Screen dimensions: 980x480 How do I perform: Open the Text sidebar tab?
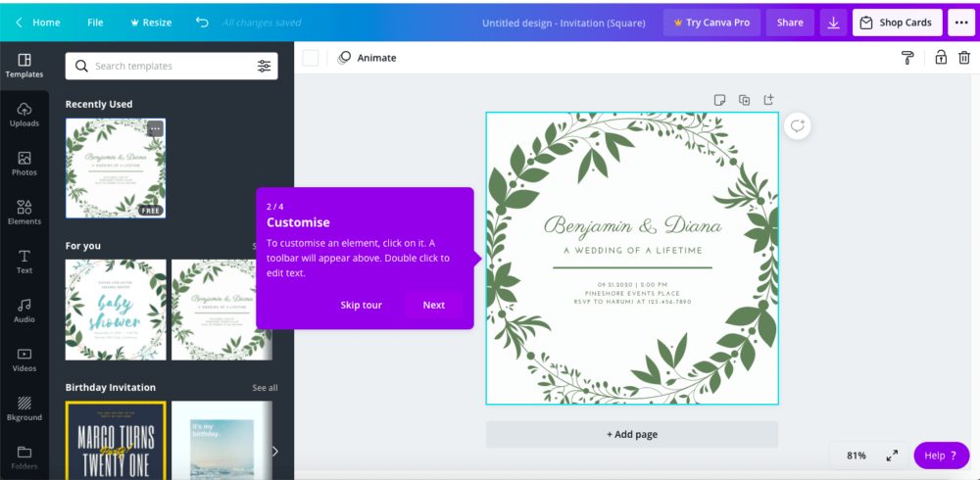pos(24,263)
